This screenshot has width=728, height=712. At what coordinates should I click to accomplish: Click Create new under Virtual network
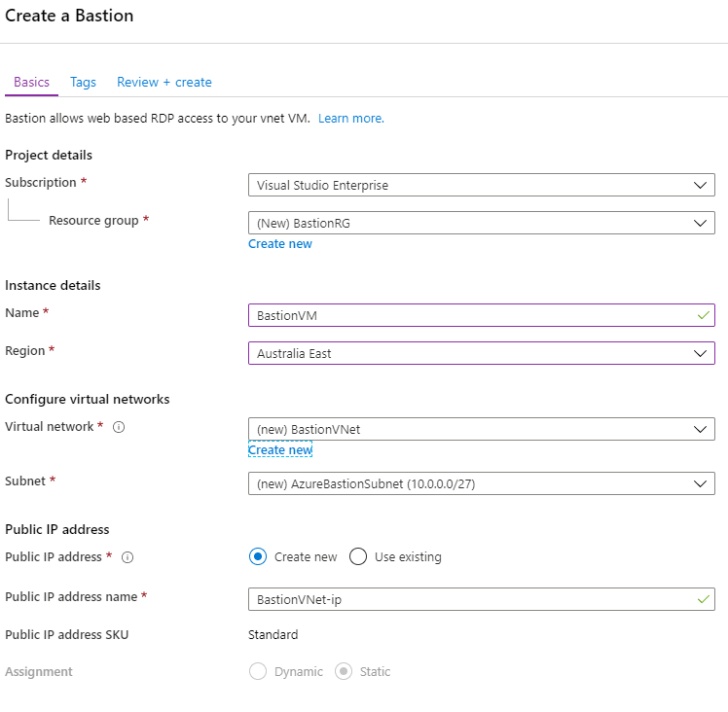280,449
